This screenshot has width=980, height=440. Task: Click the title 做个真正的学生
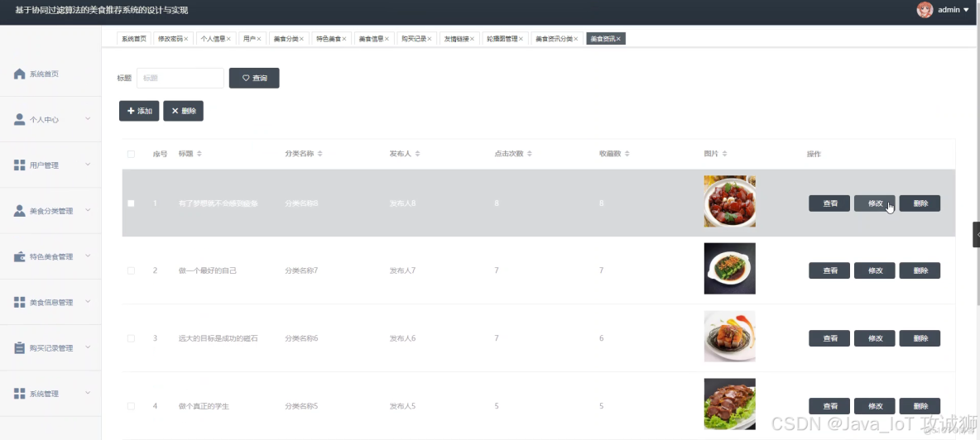tap(204, 405)
